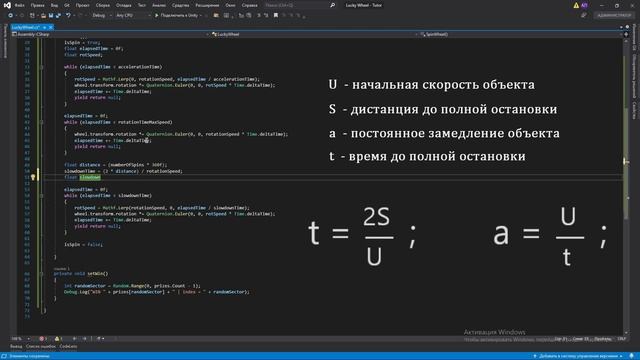The height and width of the screenshot is (360, 640).
Task: Open the Сборка menu
Action: pyautogui.click(x=102, y=5)
